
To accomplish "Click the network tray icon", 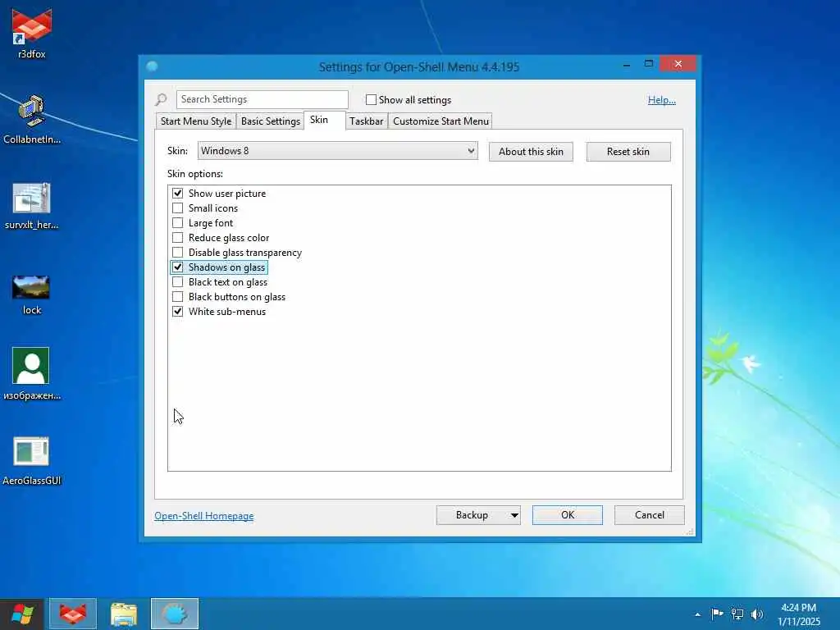I will pos(737,614).
